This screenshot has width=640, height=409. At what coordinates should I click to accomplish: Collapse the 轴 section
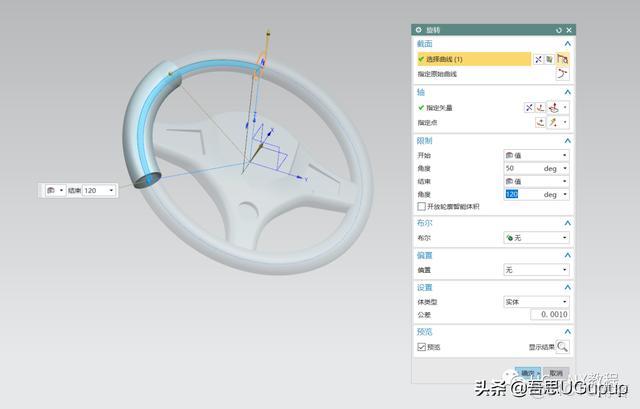point(567,92)
